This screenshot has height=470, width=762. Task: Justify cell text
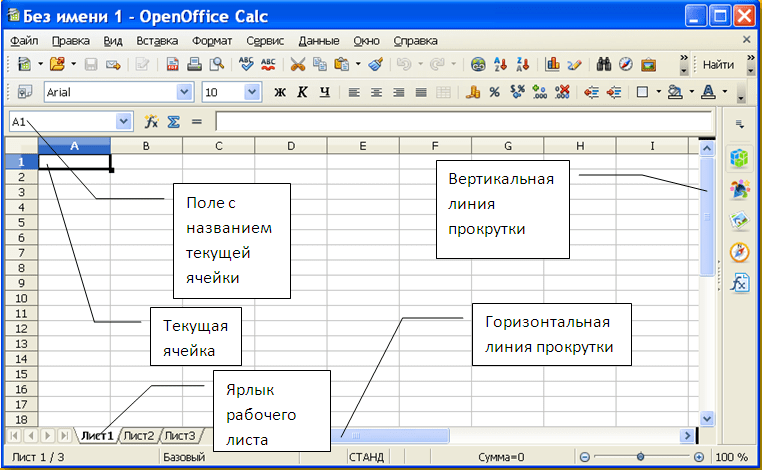point(421,92)
